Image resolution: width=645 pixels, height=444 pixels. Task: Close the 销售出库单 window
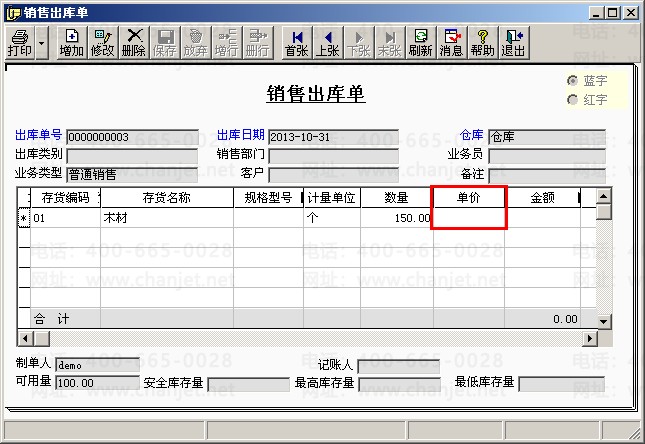pyautogui.click(x=630, y=13)
